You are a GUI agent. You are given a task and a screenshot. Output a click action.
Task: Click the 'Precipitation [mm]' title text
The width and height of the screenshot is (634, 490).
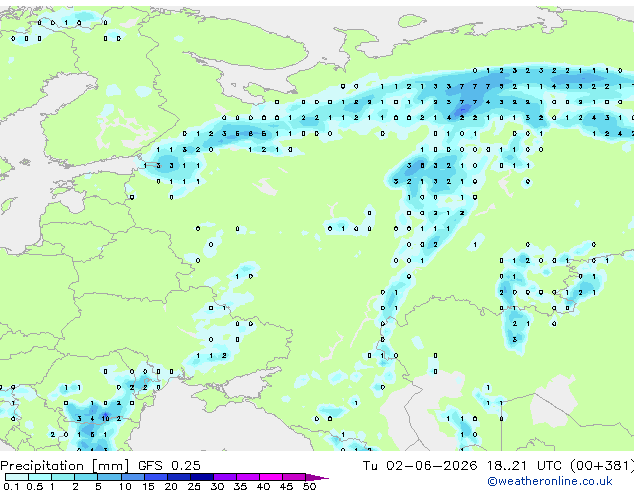65,466
